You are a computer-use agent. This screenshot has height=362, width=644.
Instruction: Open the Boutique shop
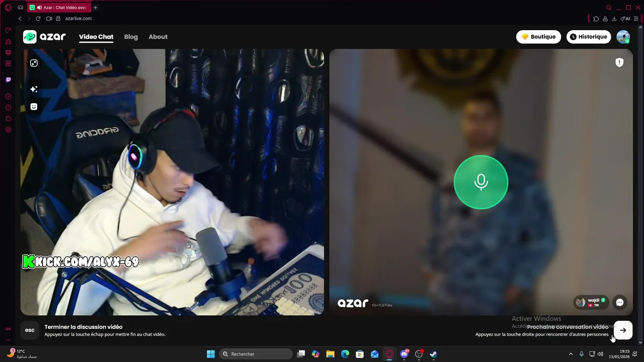(x=538, y=37)
